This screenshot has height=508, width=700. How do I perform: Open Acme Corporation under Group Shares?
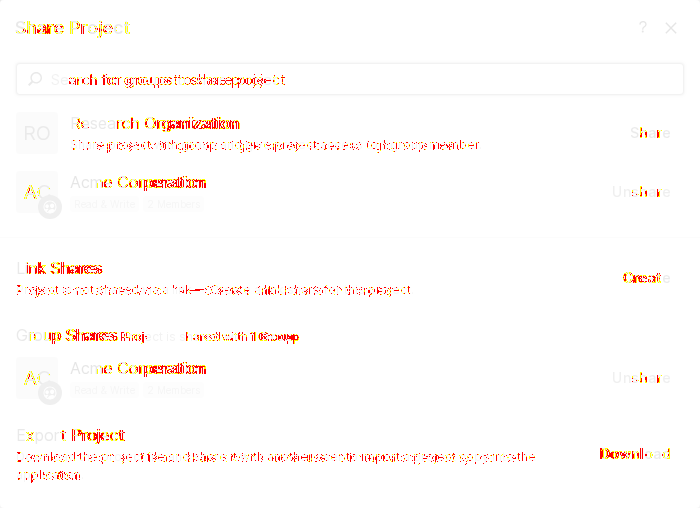138,369
